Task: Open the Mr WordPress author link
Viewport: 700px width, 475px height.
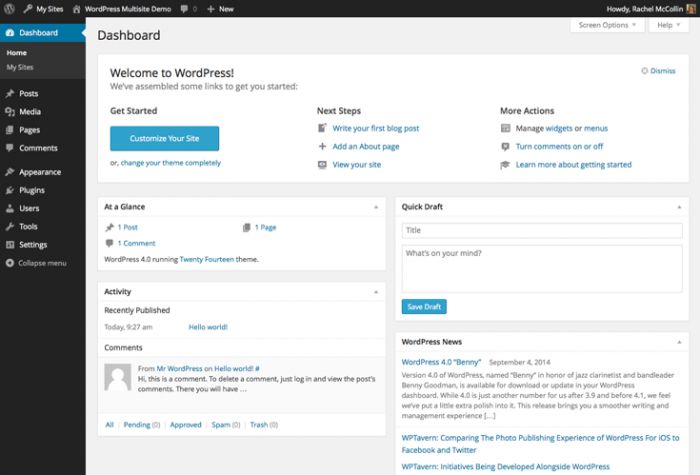Action: click(179, 369)
